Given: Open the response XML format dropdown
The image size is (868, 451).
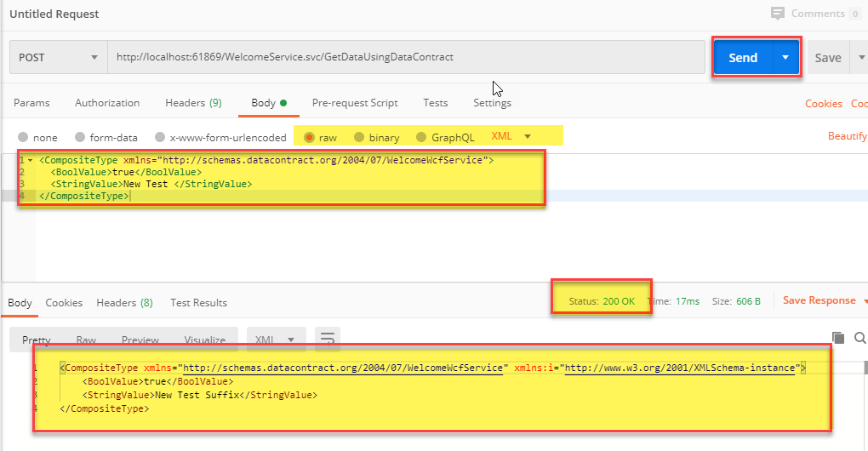Looking at the screenshot, I should click(276, 340).
